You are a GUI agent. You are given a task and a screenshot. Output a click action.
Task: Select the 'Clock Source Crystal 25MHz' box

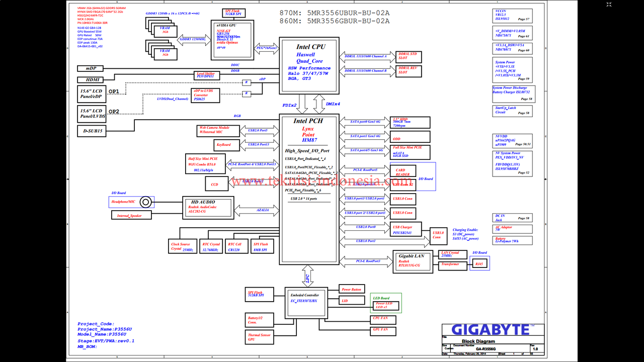[x=183, y=247]
